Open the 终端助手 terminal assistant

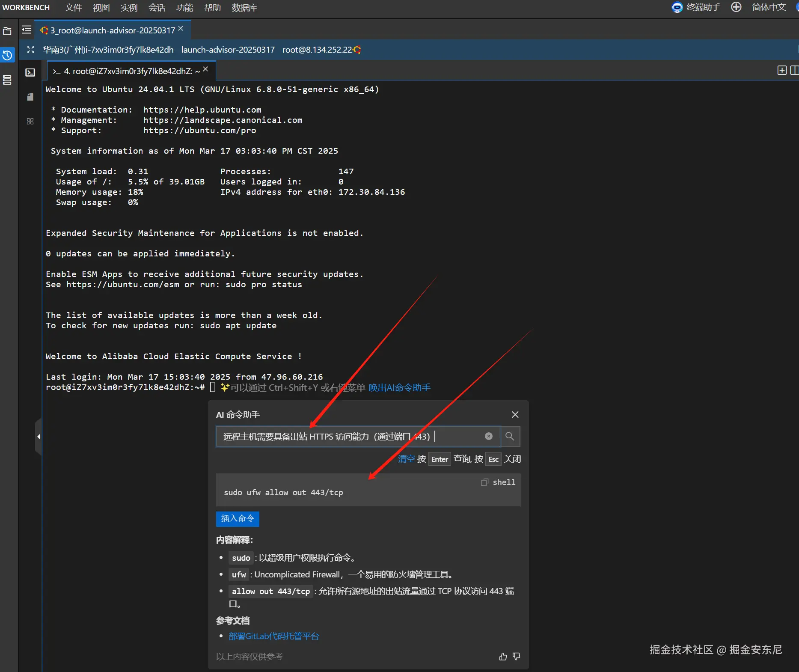tap(696, 7)
